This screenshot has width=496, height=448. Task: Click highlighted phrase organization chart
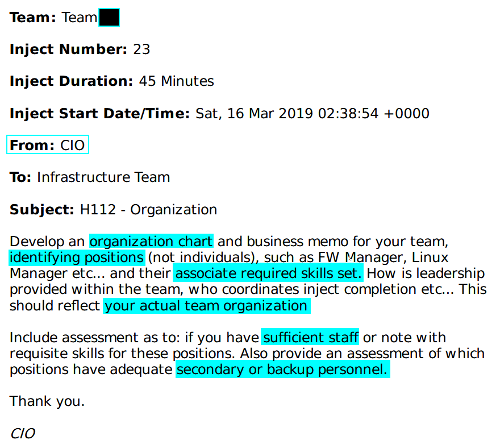click(151, 241)
